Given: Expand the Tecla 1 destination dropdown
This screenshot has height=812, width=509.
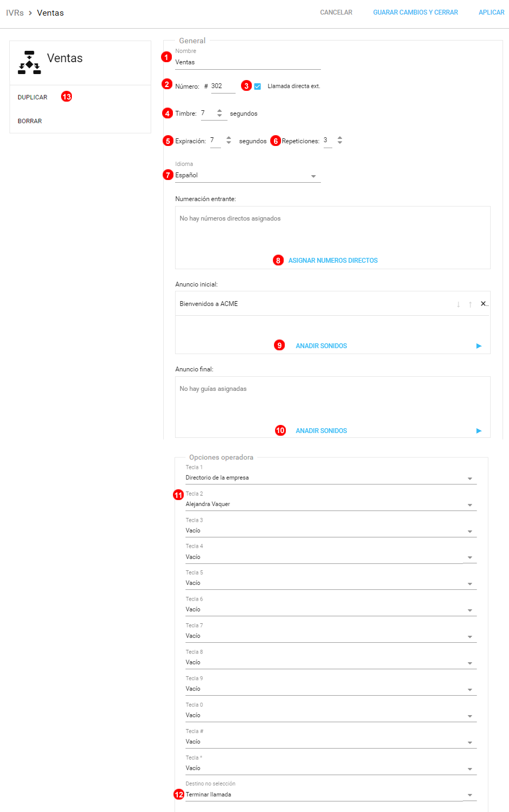Looking at the screenshot, I should pyautogui.click(x=470, y=478).
